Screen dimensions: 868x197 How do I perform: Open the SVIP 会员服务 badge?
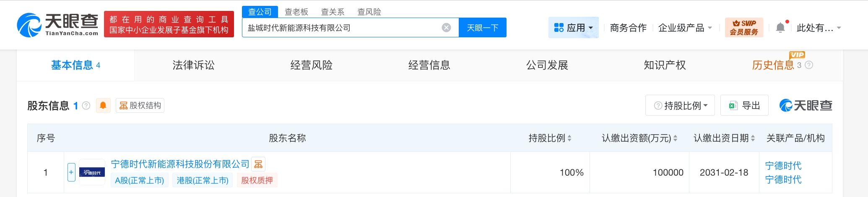click(744, 28)
